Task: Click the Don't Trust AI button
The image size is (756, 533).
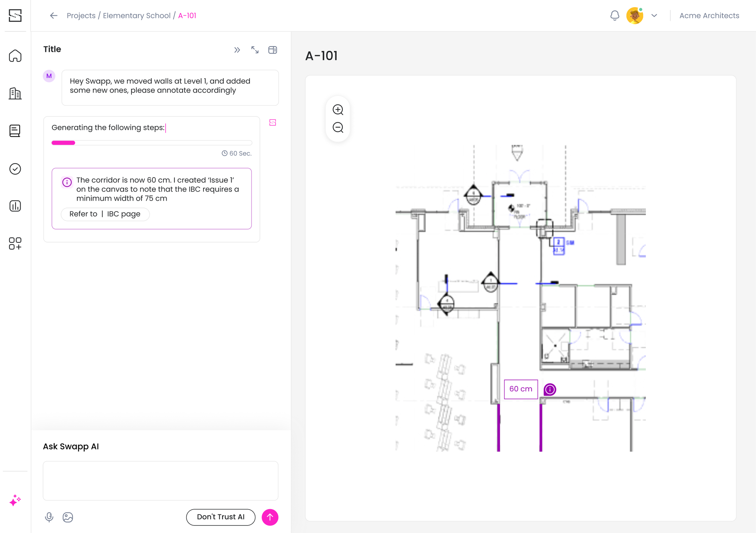Action: (x=220, y=517)
